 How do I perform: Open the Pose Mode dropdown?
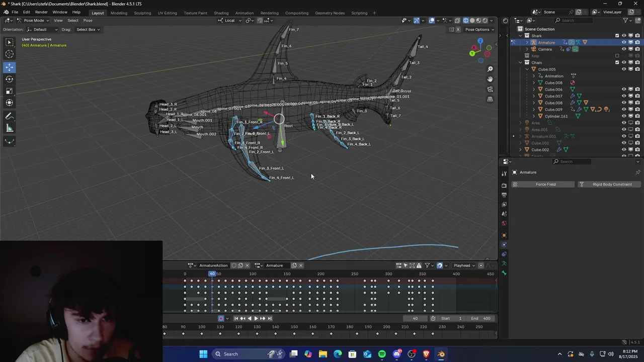pos(33,20)
